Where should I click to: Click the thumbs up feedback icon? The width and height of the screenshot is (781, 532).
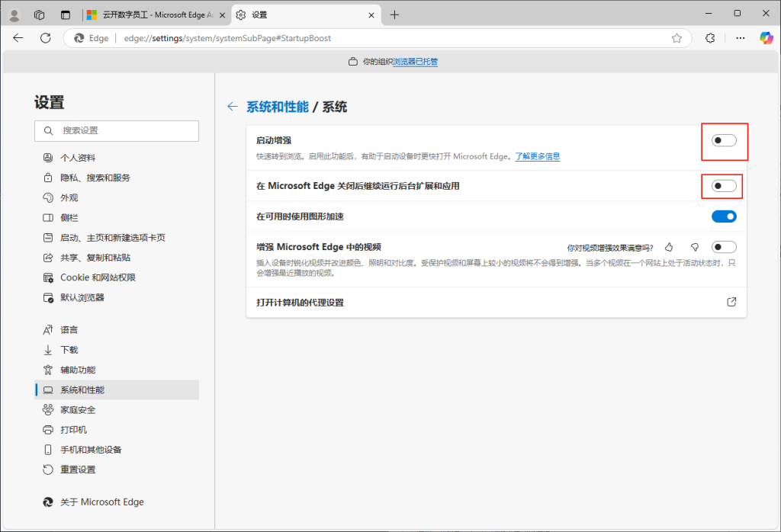point(669,248)
